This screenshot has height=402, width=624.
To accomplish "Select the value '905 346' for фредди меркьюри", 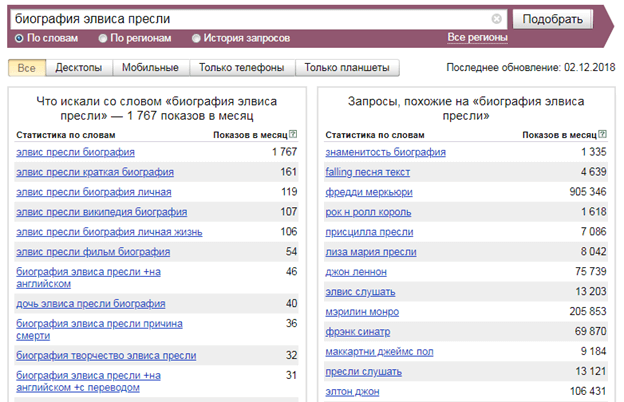I will click(x=588, y=191).
